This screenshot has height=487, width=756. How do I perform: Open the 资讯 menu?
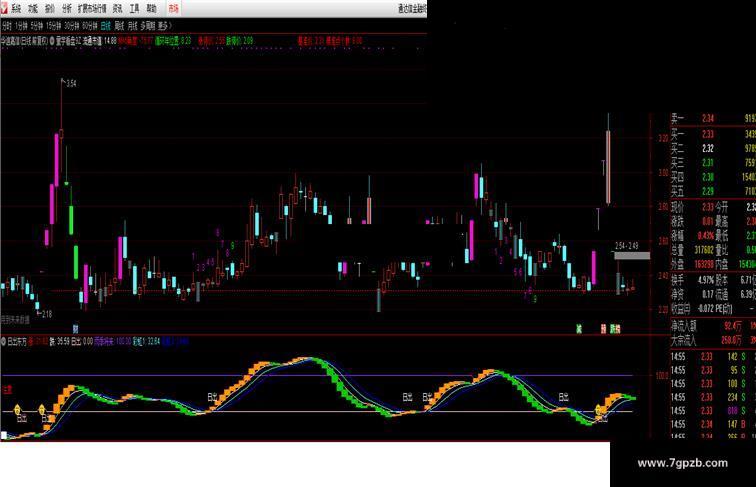click(118, 8)
